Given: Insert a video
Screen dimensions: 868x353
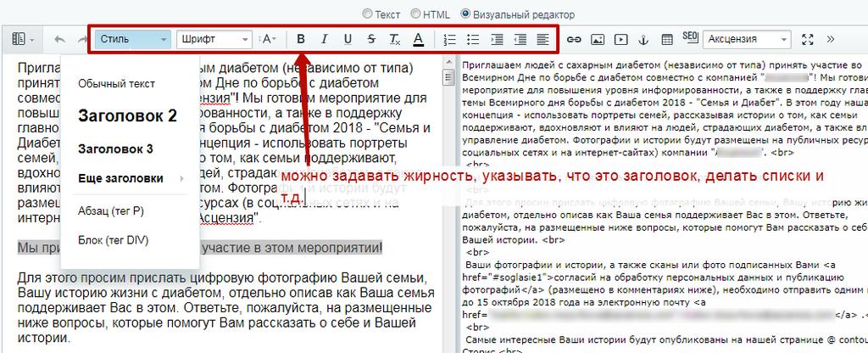Looking at the screenshot, I should pyautogui.click(x=620, y=39).
